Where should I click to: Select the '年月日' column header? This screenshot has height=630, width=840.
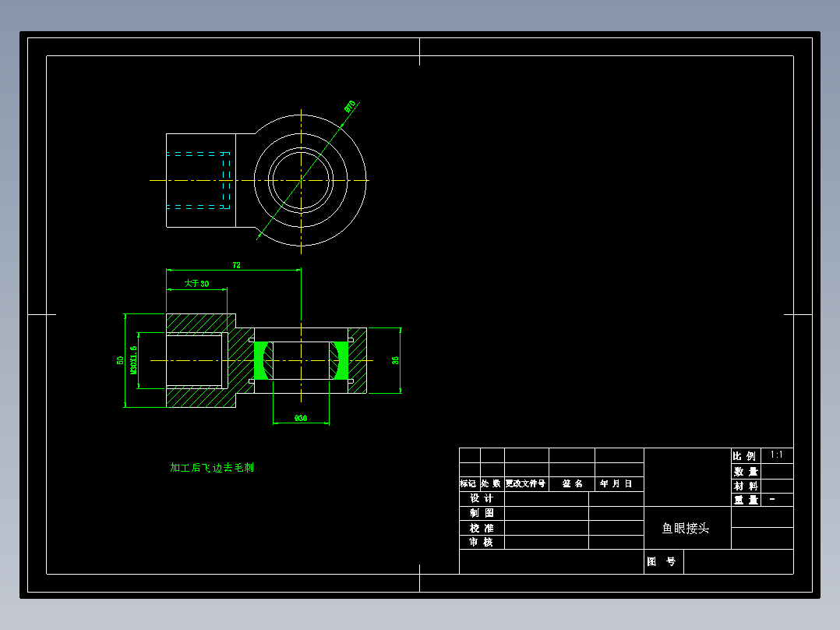[x=616, y=483]
